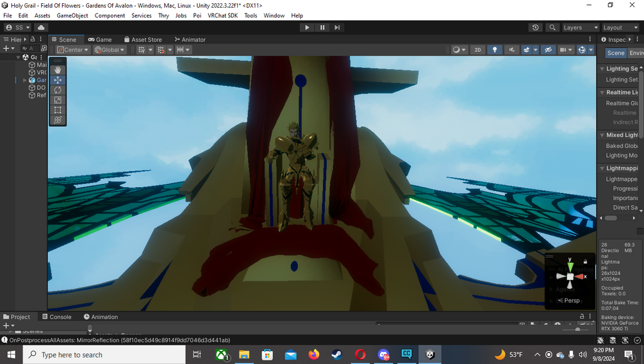Viewport: 644px width, 364px height.
Task: Click the auto-generate lighting icon in status bar
Action: click(625, 340)
